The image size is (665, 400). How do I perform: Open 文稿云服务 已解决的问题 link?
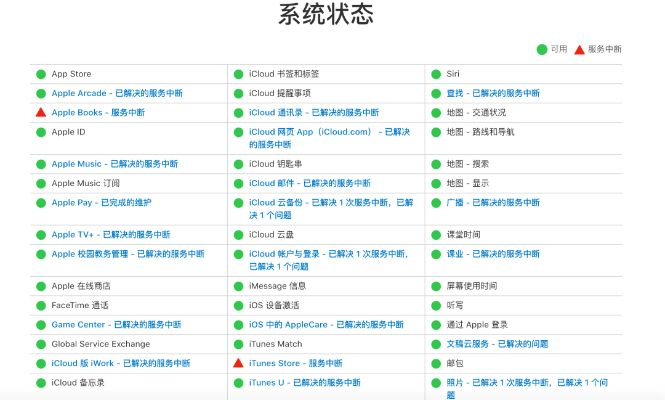coord(497,344)
